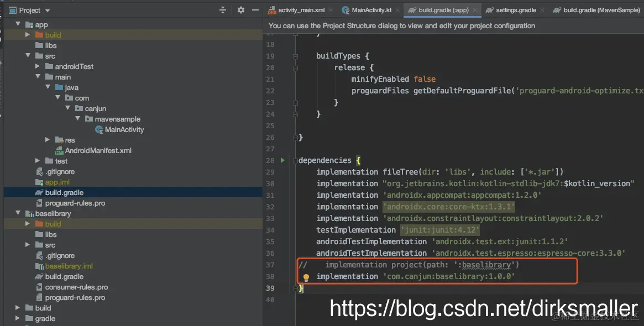Collapse the mavensample package

point(77,119)
